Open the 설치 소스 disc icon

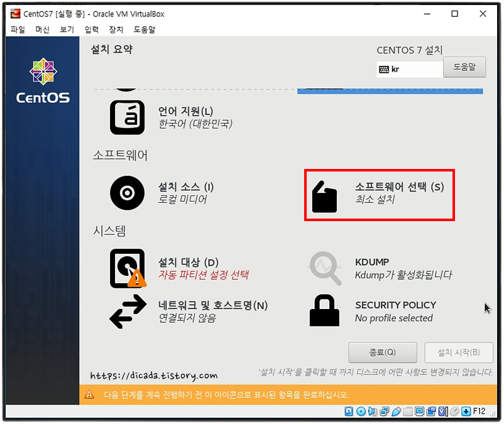point(128,193)
